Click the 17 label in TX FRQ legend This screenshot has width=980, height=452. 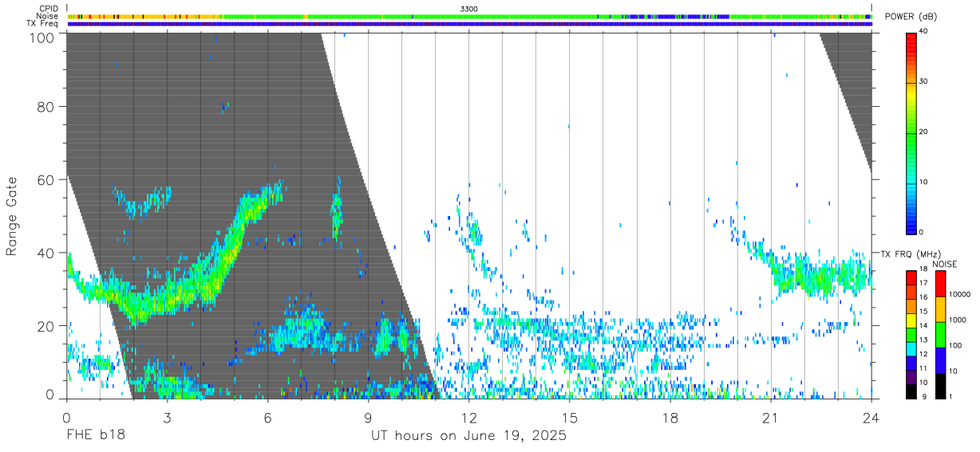coord(922,283)
